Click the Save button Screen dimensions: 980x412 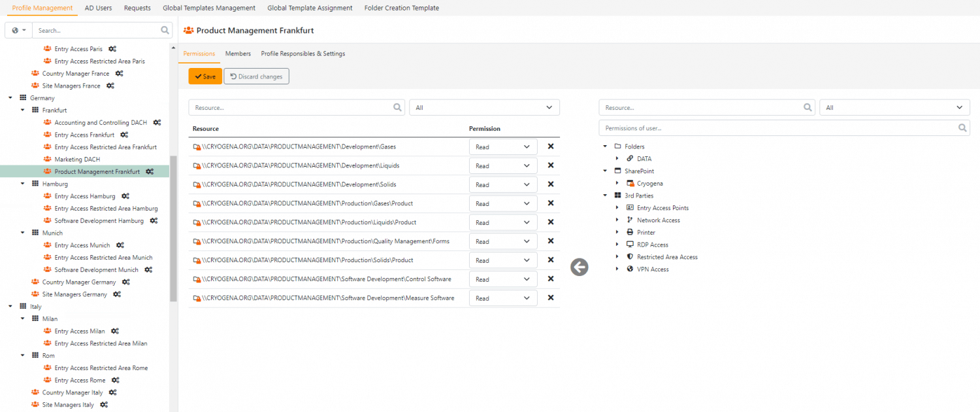tap(205, 77)
